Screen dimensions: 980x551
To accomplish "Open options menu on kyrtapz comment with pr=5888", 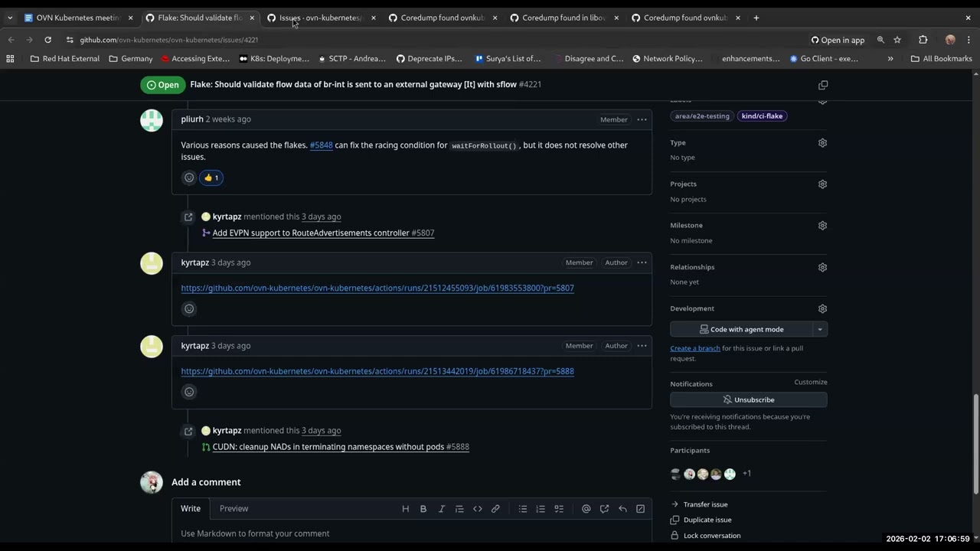I will 642,346.
